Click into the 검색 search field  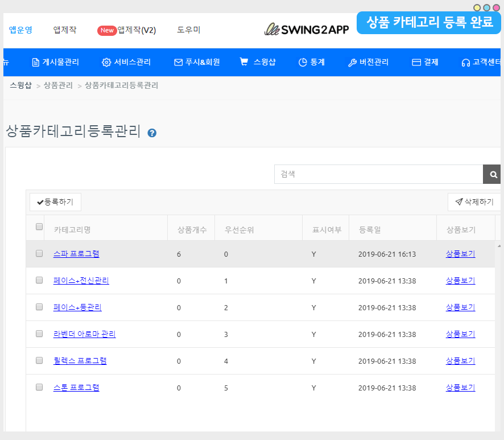tap(378, 175)
